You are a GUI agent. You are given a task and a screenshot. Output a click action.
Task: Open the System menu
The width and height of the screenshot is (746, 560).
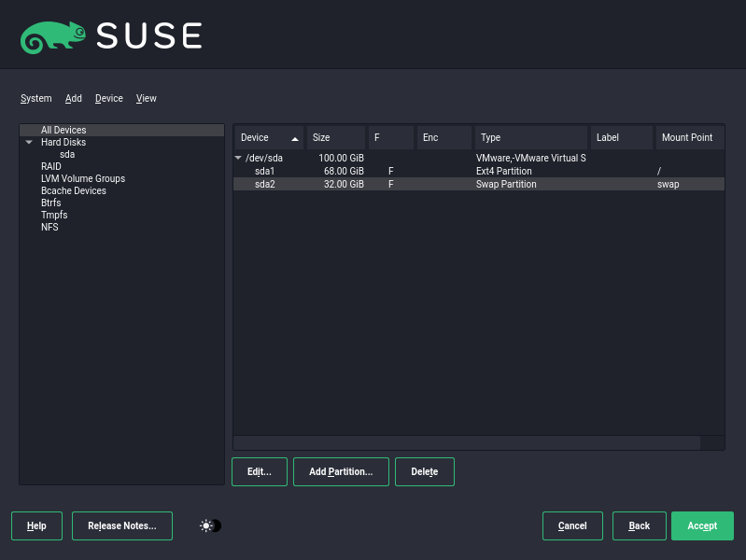[x=36, y=99]
